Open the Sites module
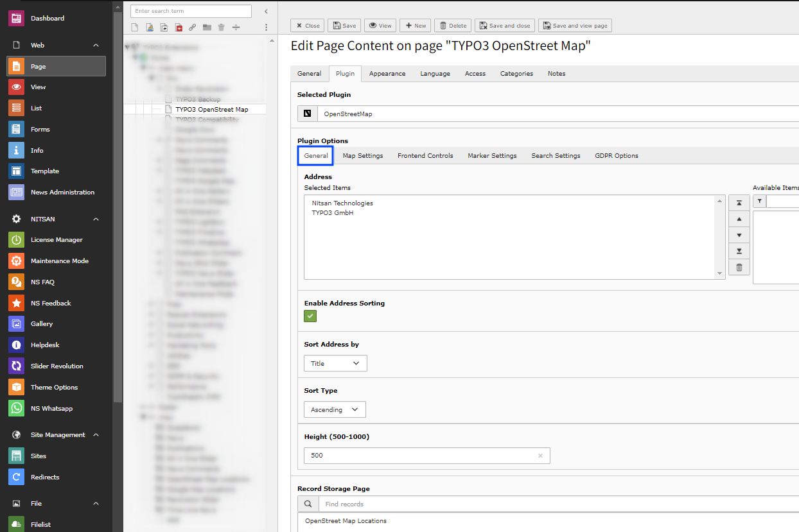 (57, 456)
